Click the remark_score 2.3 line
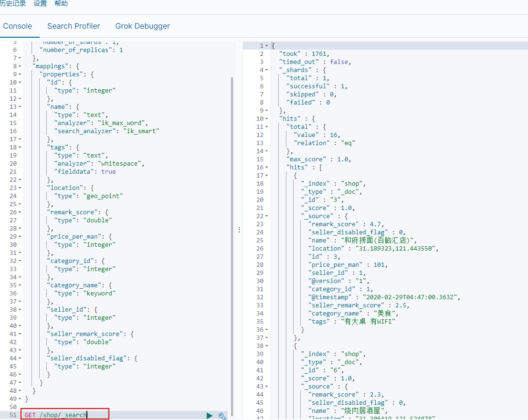 click(346, 395)
